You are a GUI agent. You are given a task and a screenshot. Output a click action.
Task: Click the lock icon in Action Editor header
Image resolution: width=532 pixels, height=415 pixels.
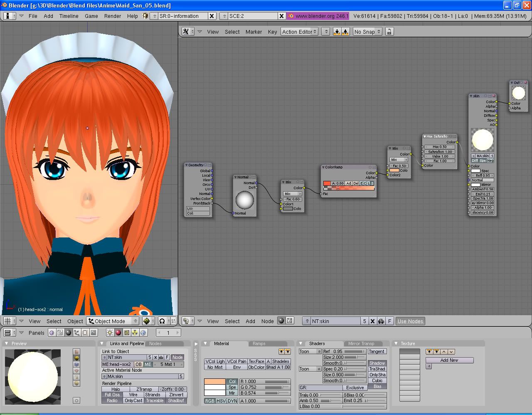point(389,32)
